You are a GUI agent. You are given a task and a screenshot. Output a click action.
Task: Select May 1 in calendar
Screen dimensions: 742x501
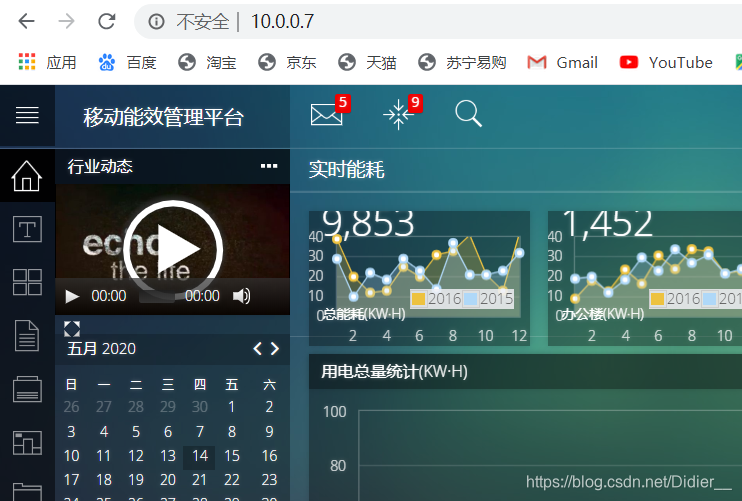pyautogui.click(x=231, y=407)
